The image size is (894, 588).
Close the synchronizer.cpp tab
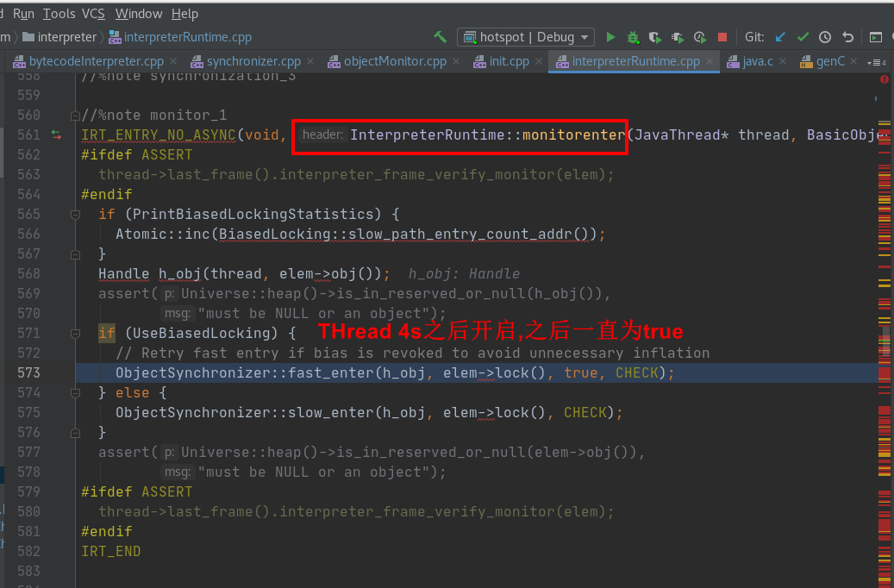point(310,61)
